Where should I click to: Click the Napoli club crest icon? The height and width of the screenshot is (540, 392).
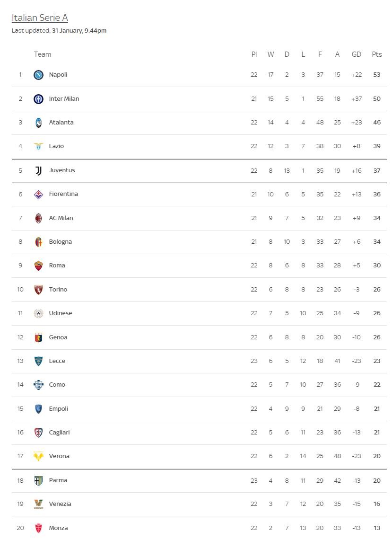pos(38,75)
